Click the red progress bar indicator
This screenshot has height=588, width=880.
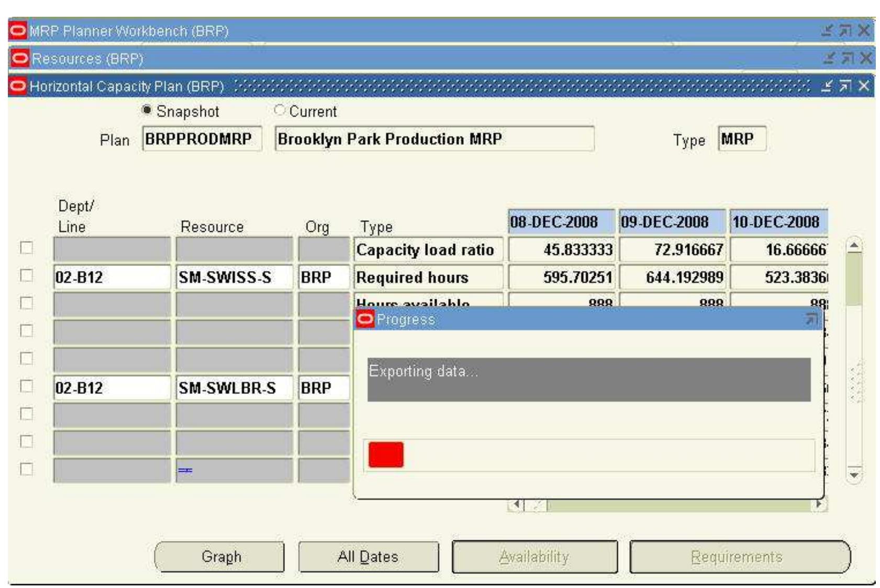pos(386,454)
